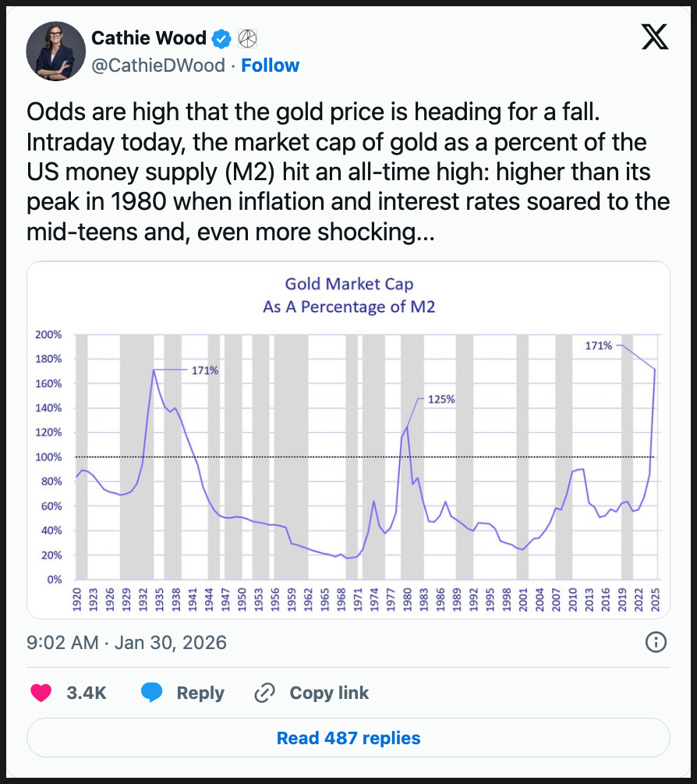Image resolution: width=697 pixels, height=784 pixels.
Task: Open the Cathie Wood display name link
Action: (149, 37)
